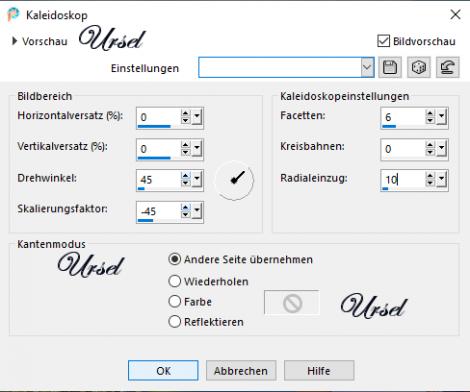The image size is (470, 392).
Task: Increase Horizontalversatz with the up spinner
Action: point(186,113)
